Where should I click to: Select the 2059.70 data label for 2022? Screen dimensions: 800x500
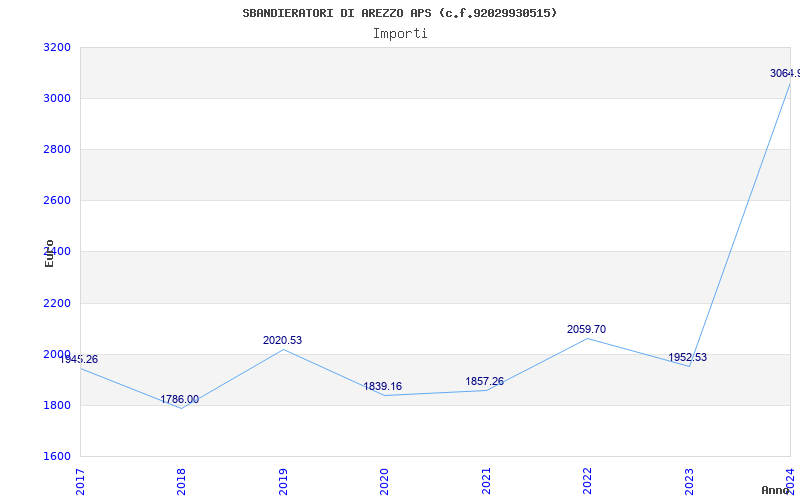586,330
